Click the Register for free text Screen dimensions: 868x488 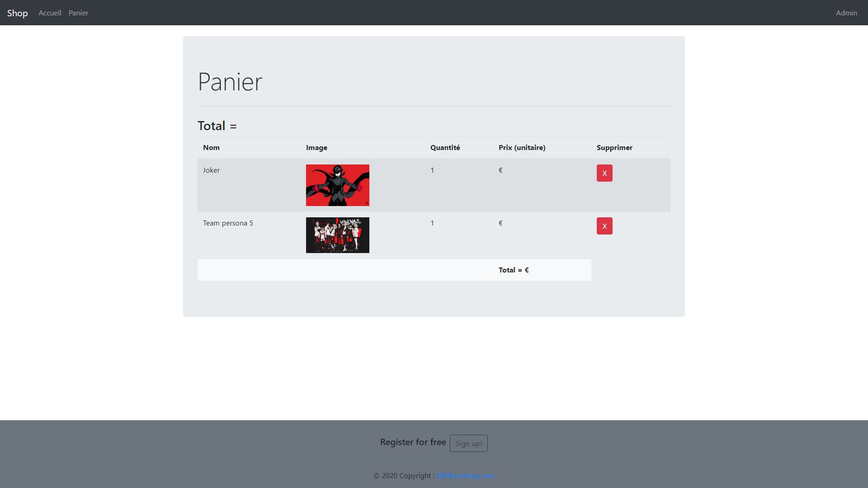pos(413,442)
